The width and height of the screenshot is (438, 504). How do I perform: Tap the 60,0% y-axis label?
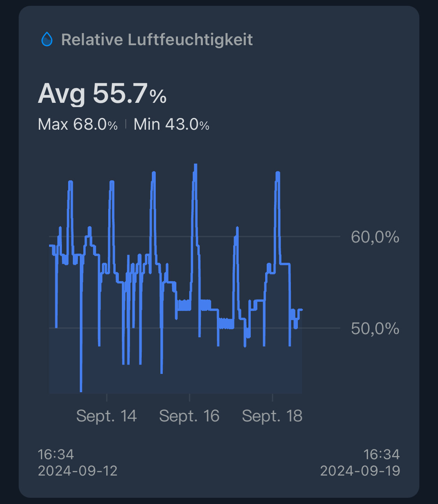point(375,237)
